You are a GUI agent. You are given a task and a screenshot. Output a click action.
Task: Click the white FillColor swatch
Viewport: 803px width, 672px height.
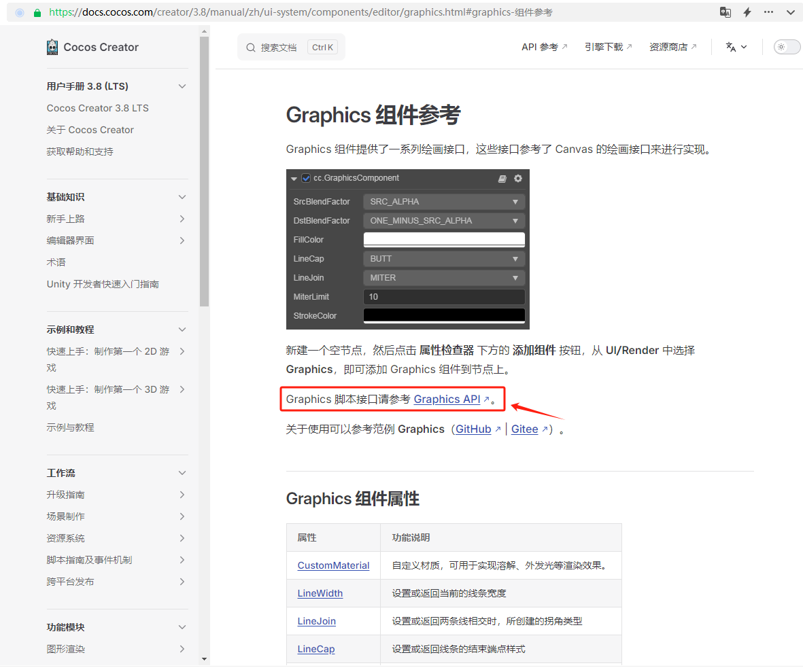444,240
